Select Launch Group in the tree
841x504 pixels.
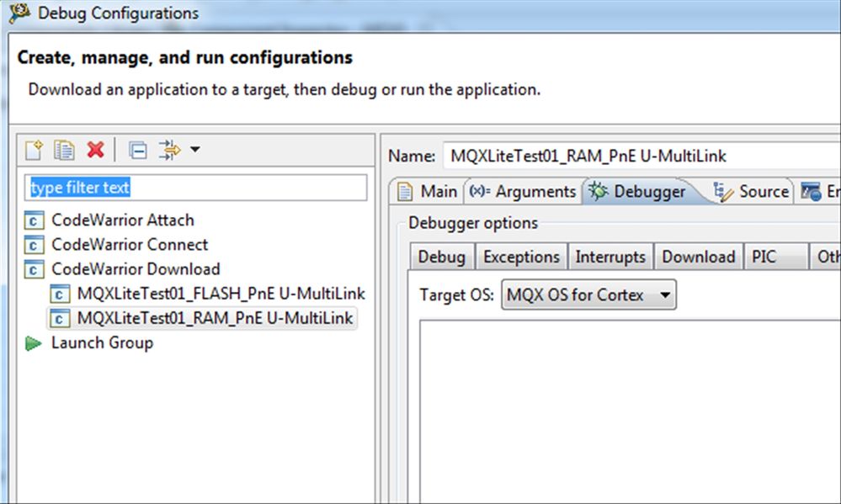coord(102,342)
